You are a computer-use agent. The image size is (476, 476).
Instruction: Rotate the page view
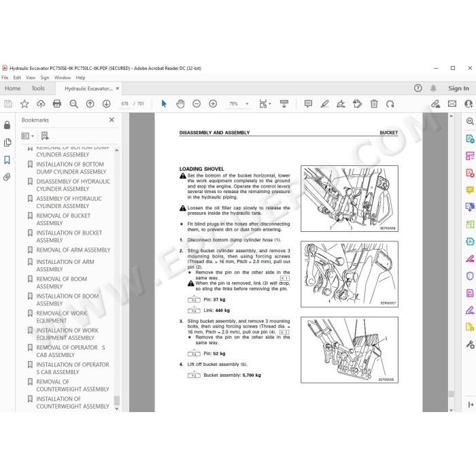click(390, 104)
